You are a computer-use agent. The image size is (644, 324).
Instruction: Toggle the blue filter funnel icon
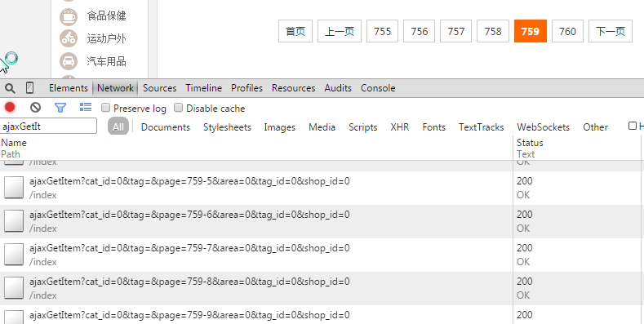(x=60, y=108)
